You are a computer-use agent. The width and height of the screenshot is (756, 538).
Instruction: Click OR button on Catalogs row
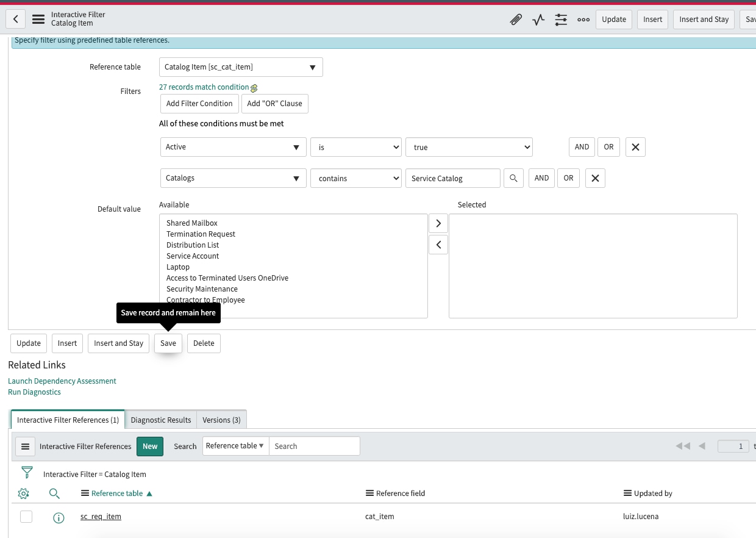click(568, 178)
